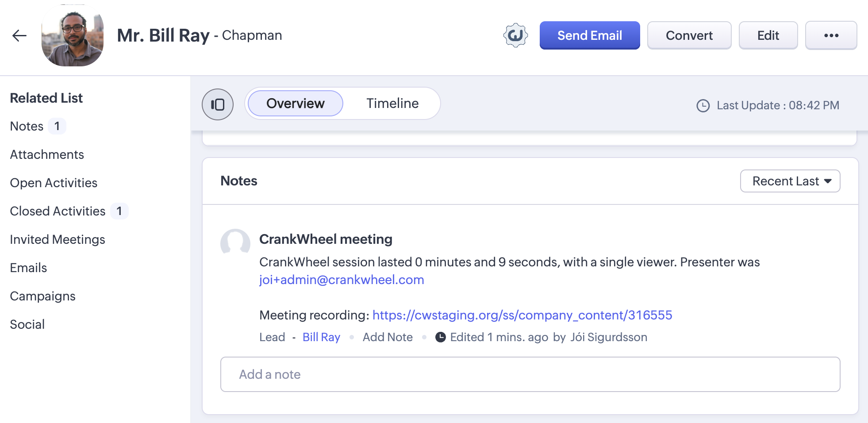Viewport: 868px width, 423px height.
Task: Switch to the Timeline tab
Action: tap(392, 104)
